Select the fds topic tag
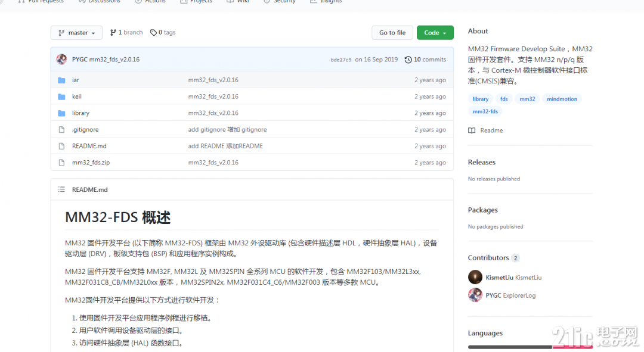This screenshot has height=352, width=644. point(504,99)
